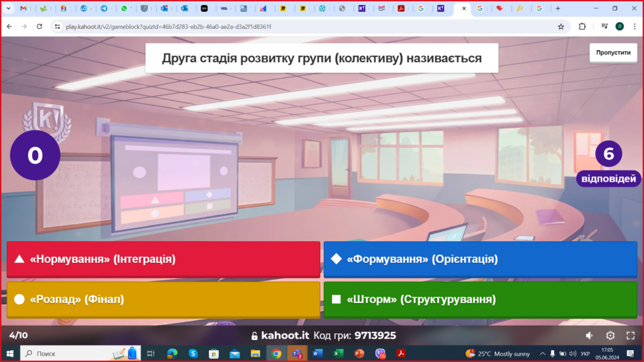This screenshot has width=644, height=362.
Task: Reload the Kahoot page
Action: [40, 26]
